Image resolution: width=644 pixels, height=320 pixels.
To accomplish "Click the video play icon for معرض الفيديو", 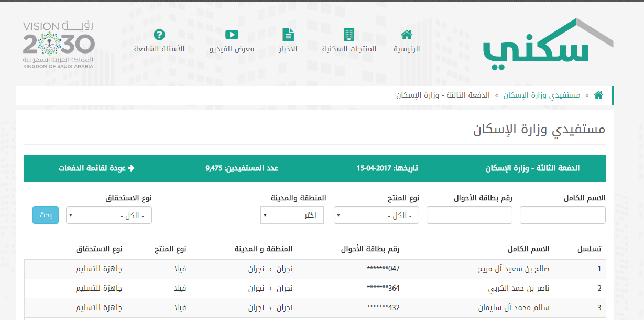I will [232, 35].
